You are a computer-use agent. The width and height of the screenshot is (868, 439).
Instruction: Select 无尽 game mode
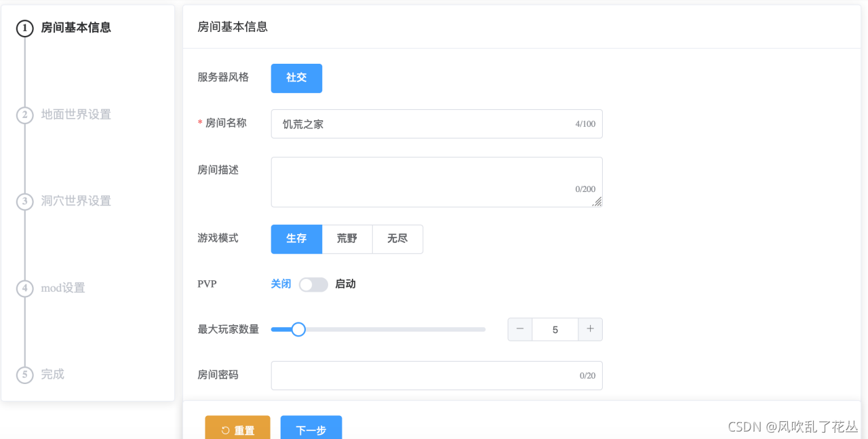pyautogui.click(x=397, y=239)
